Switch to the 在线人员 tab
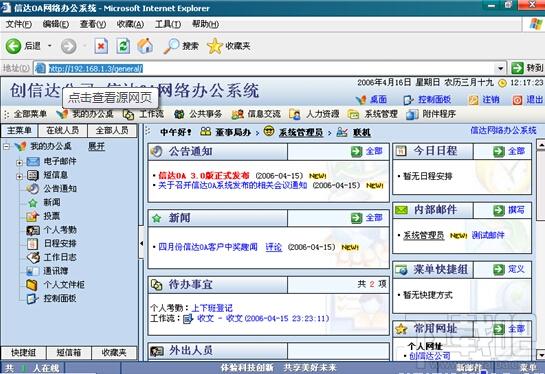 click(62, 130)
